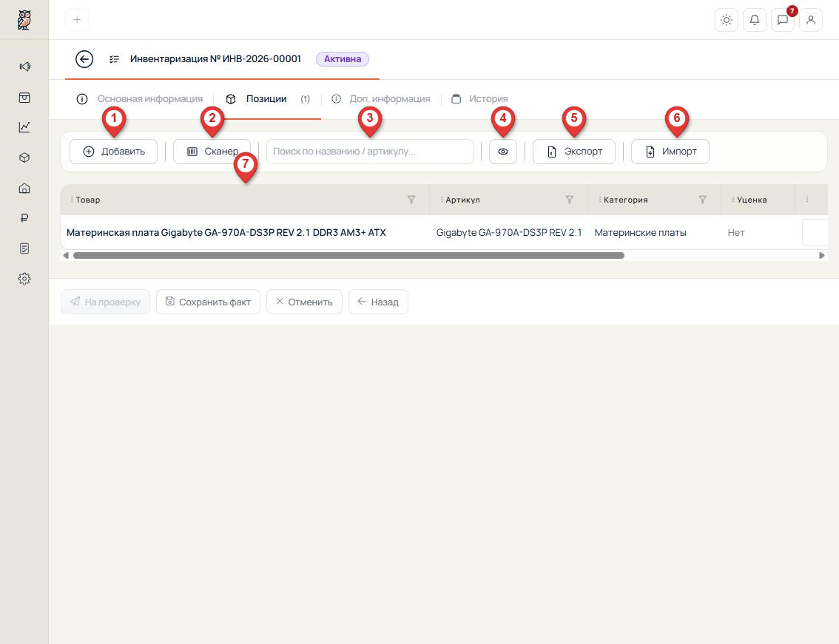Open the megaphone marketing section in sidebar
This screenshot has height=644, width=839.
coord(24,67)
